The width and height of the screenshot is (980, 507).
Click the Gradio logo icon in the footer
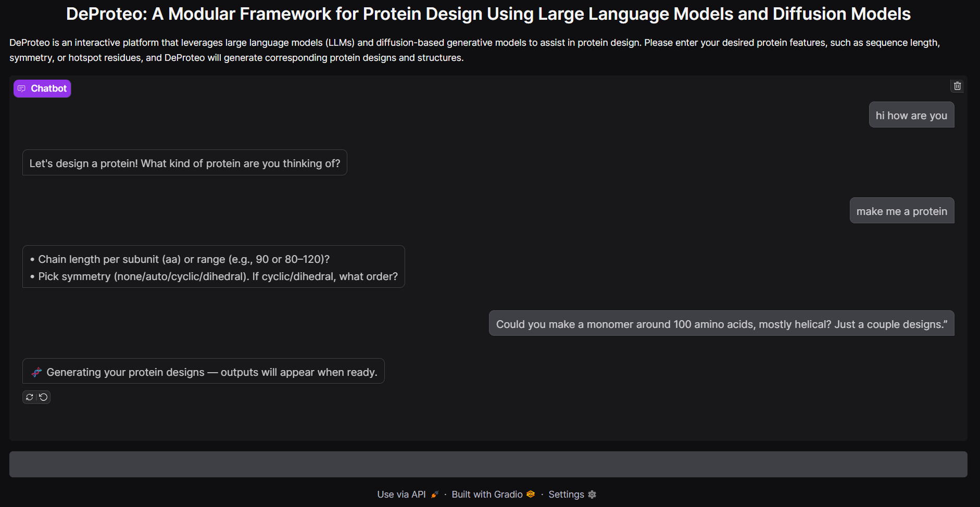pos(531,494)
